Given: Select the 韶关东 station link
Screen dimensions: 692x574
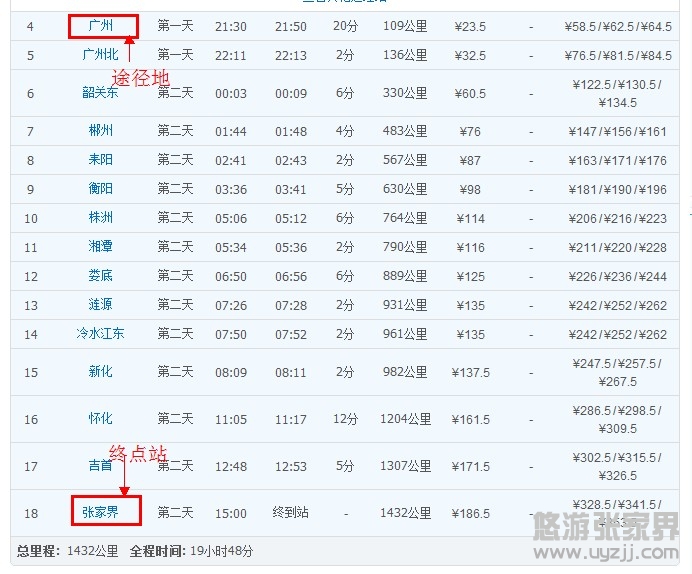Looking at the screenshot, I should click(x=101, y=93).
